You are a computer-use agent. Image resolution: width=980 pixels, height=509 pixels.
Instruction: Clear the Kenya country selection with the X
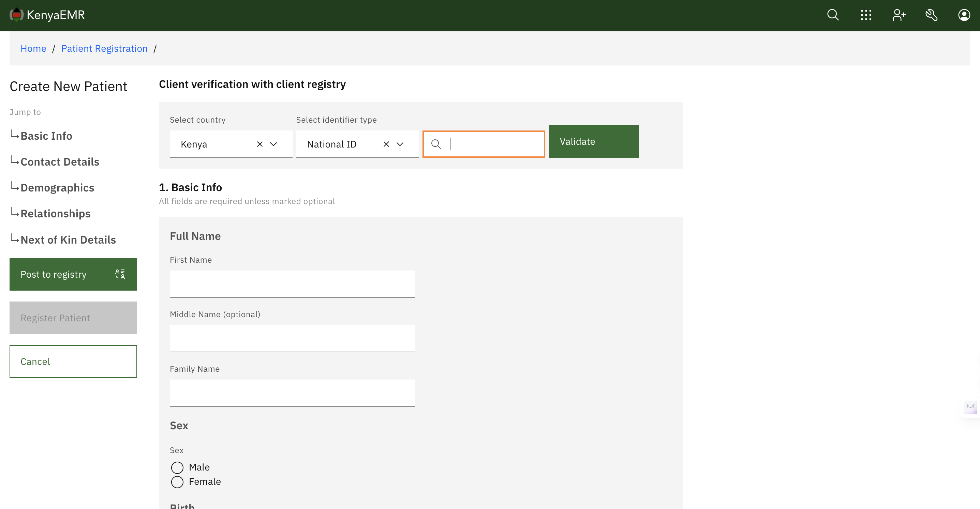pyautogui.click(x=260, y=144)
